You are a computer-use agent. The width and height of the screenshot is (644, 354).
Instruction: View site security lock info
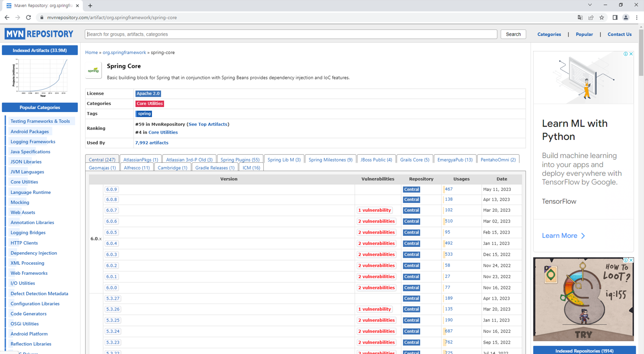point(42,17)
